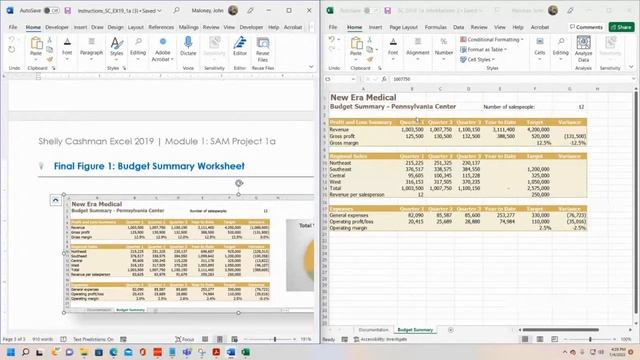640x360 pixels.
Task: Click the Copy icon in Excel
Action: (x=369, y=49)
